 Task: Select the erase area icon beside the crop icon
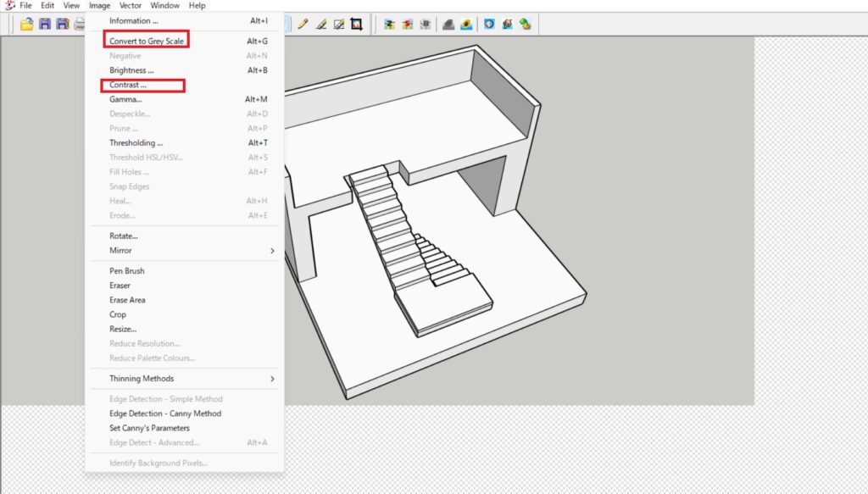[339, 25]
